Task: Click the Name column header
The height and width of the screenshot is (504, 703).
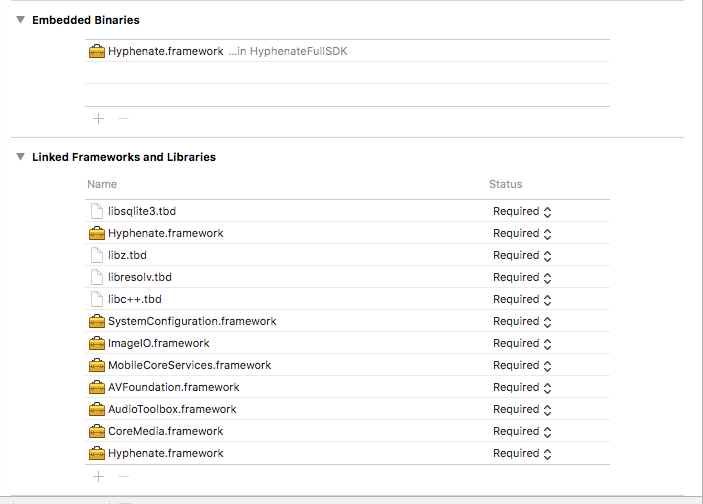Action: point(102,184)
